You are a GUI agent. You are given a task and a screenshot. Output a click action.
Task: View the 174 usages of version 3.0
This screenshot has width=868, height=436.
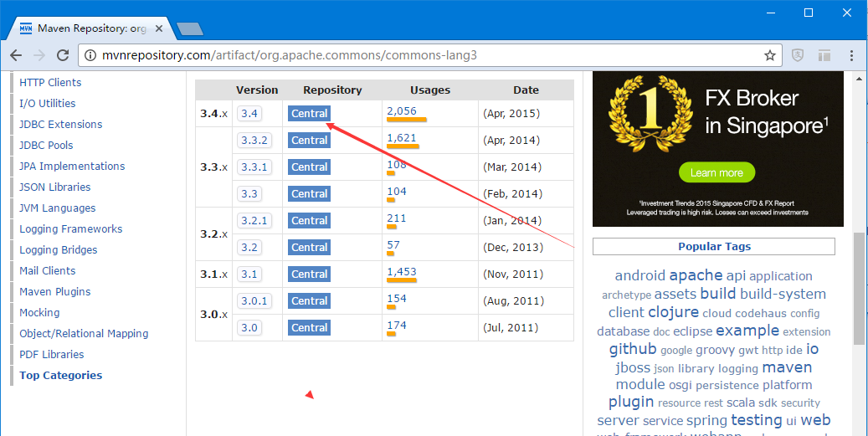click(x=397, y=326)
